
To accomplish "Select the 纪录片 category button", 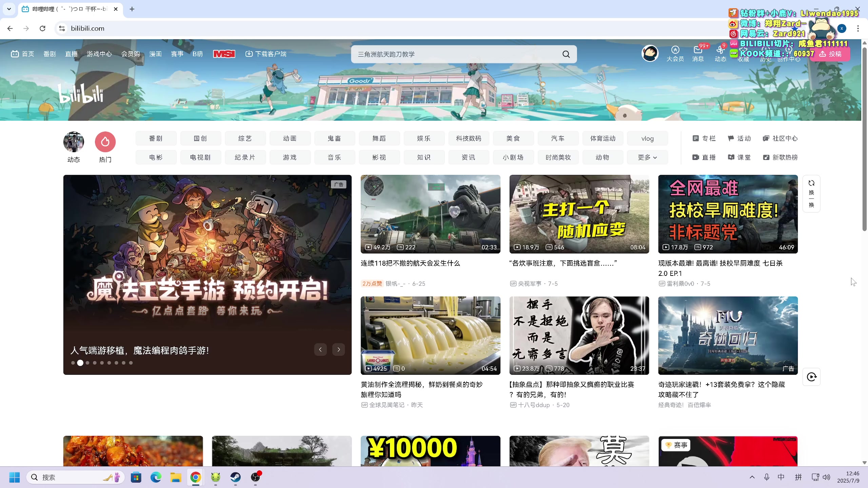I will pos(245,157).
